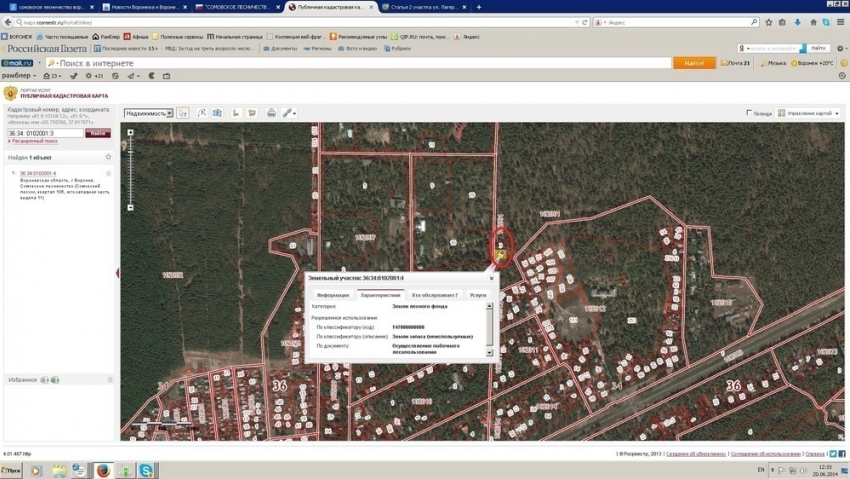Open the Рамблер bookmark in bookmarks bar

pyautogui.click(x=106, y=36)
